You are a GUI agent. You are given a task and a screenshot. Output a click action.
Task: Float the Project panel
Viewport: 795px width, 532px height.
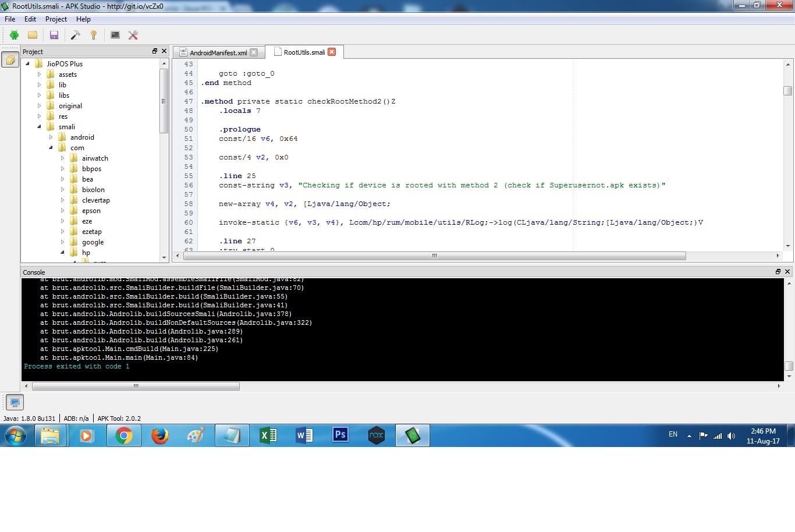[155, 51]
